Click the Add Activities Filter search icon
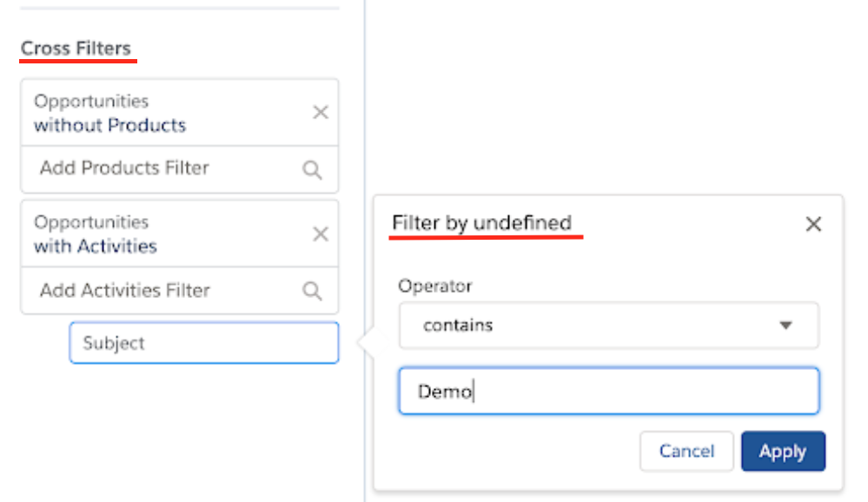This screenshot has height=502, width=868. (312, 291)
